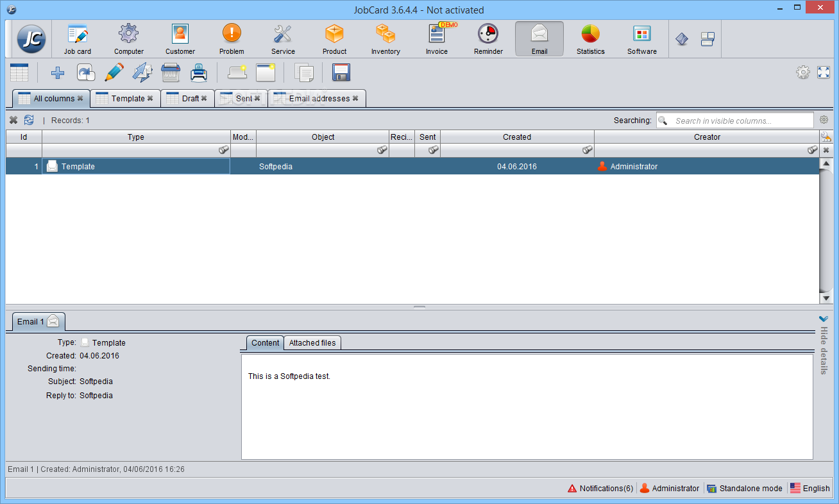Sort by the Created column header
The width and height of the screenshot is (839, 504).
pyautogui.click(x=517, y=137)
